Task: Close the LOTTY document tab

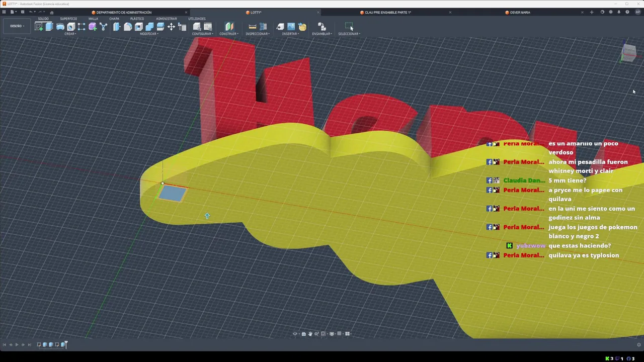Action: point(318,12)
